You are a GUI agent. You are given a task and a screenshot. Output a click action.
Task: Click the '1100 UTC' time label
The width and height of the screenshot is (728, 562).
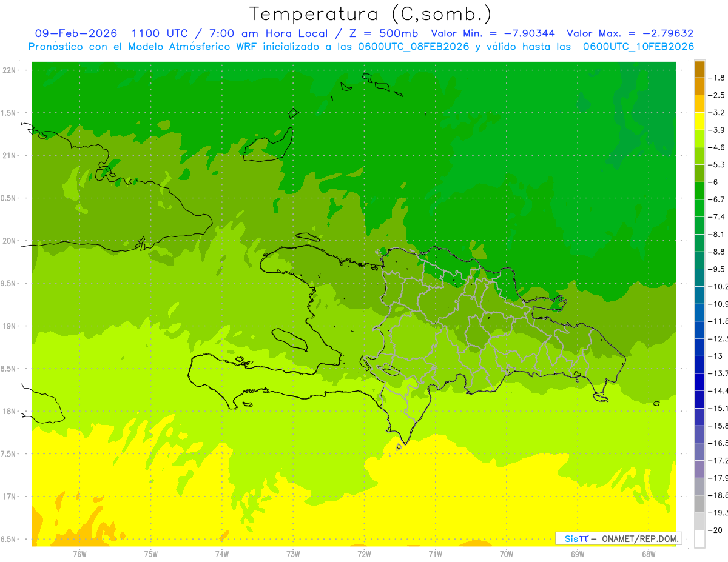160,33
